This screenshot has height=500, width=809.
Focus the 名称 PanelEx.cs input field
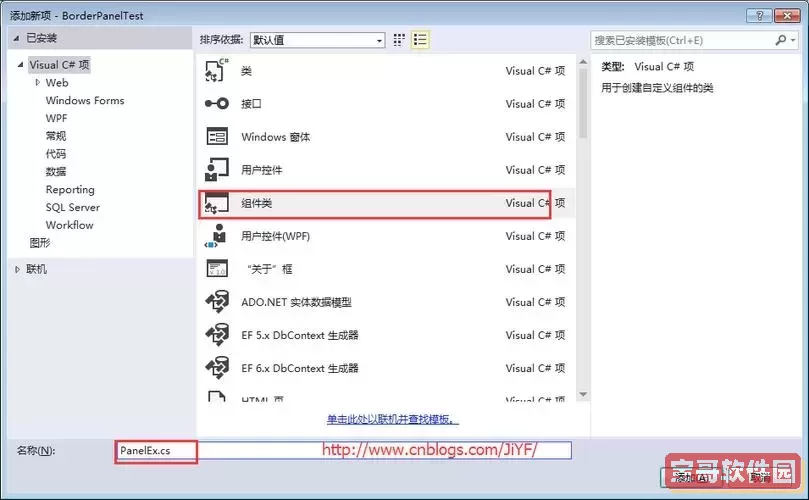click(x=343, y=450)
